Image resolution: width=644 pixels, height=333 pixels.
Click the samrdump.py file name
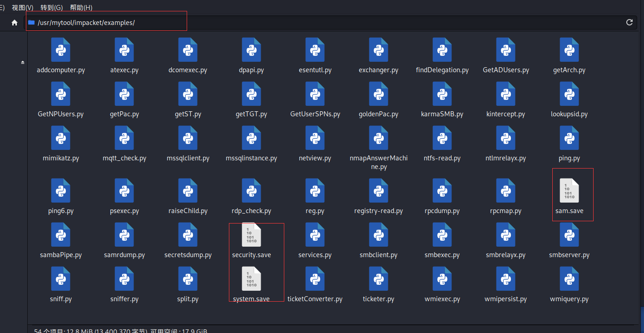point(124,255)
